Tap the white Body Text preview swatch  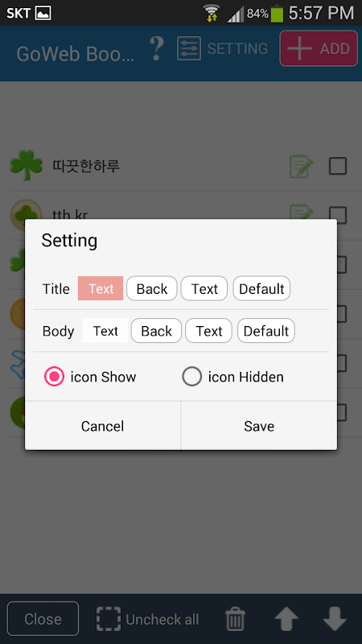coord(105,331)
